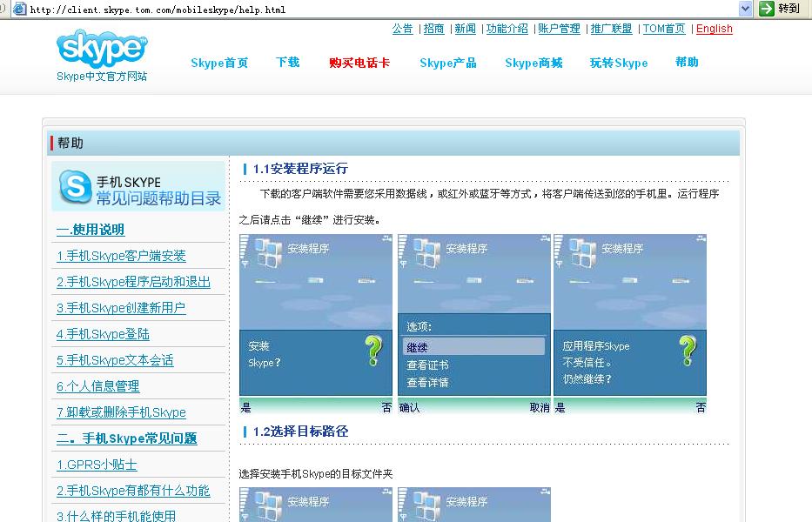Open the 功能介绍 link
Image resolution: width=812 pixels, height=522 pixels.
click(507, 29)
